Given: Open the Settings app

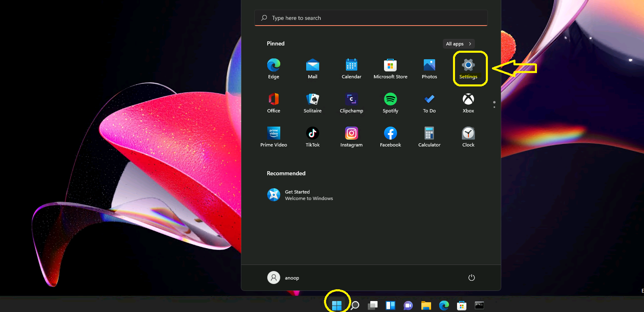Looking at the screenshot, I should (468, 69).
